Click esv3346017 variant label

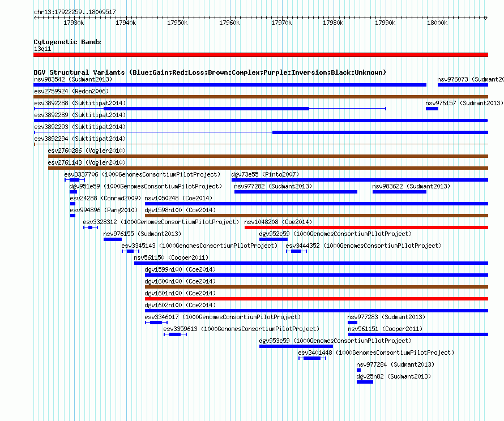coord(223,317)
